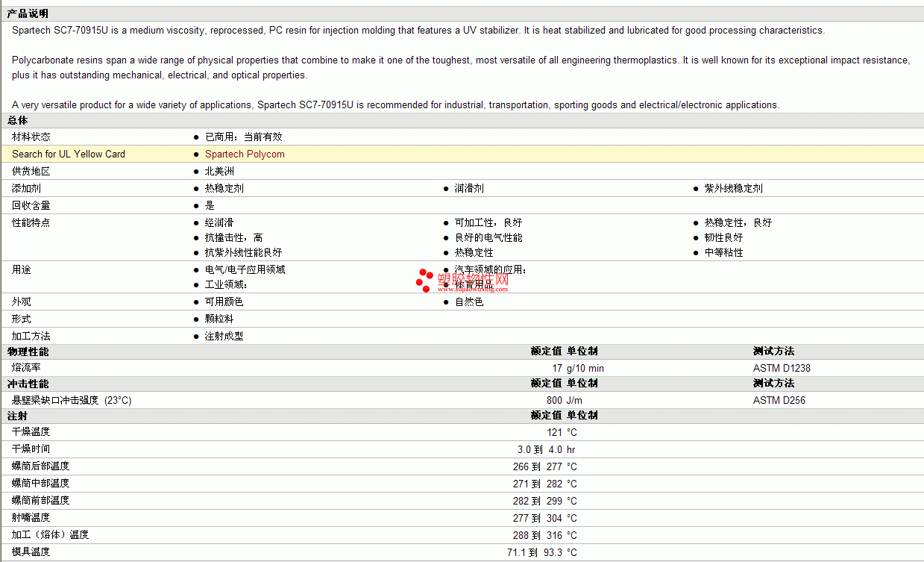Click the 螺筒中部温度 row label

point(41,483)
